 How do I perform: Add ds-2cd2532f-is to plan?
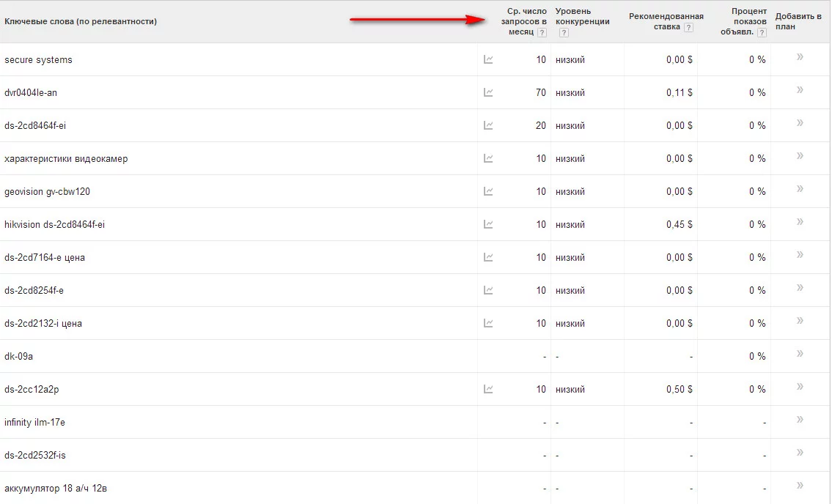tap(800, 452)
